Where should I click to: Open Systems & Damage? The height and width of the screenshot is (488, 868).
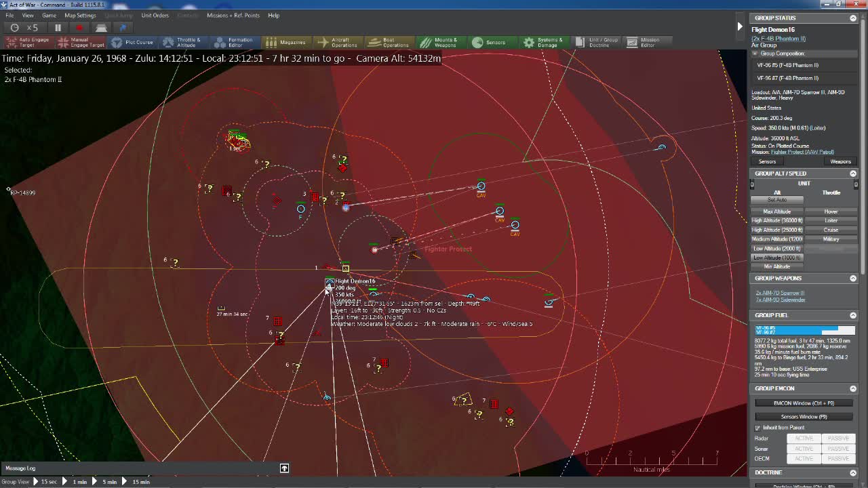click(x=543, y=42)
